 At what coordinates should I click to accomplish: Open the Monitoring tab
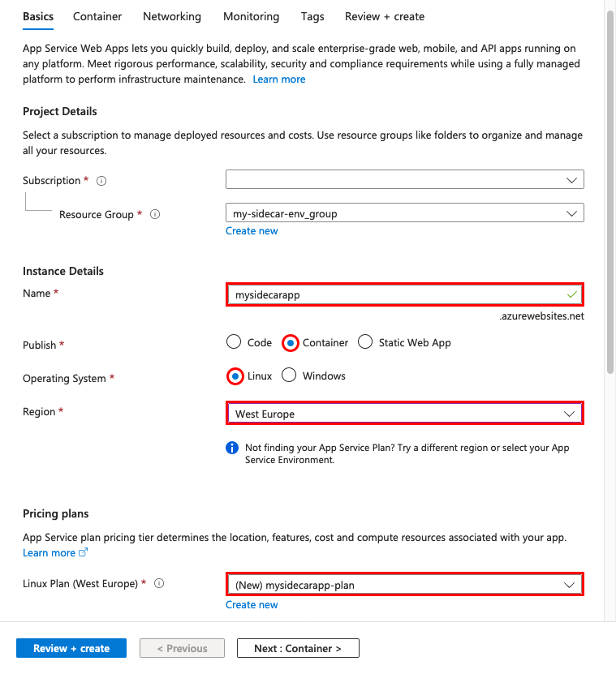(x=252, y=17)
